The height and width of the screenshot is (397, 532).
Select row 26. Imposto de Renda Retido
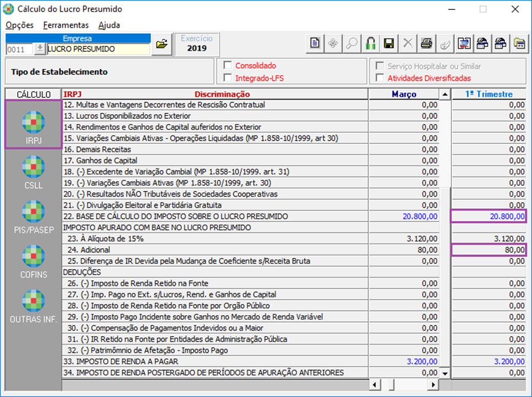tap(215, 284)
